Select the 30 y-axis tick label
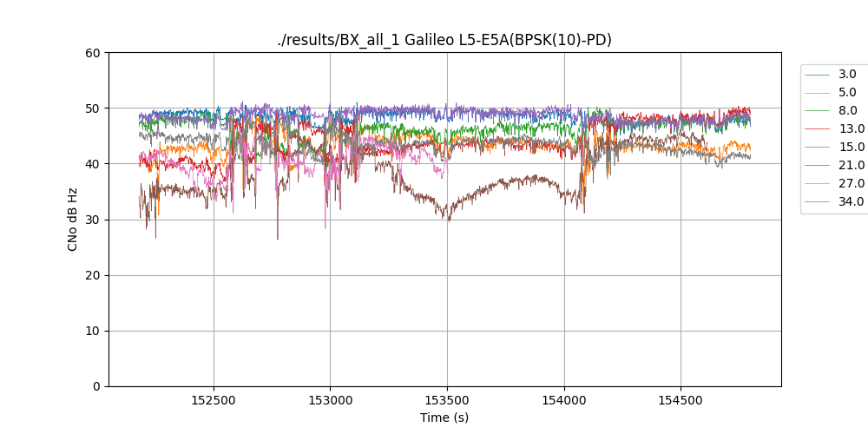868x434 pixels. [x=94, y=220]
